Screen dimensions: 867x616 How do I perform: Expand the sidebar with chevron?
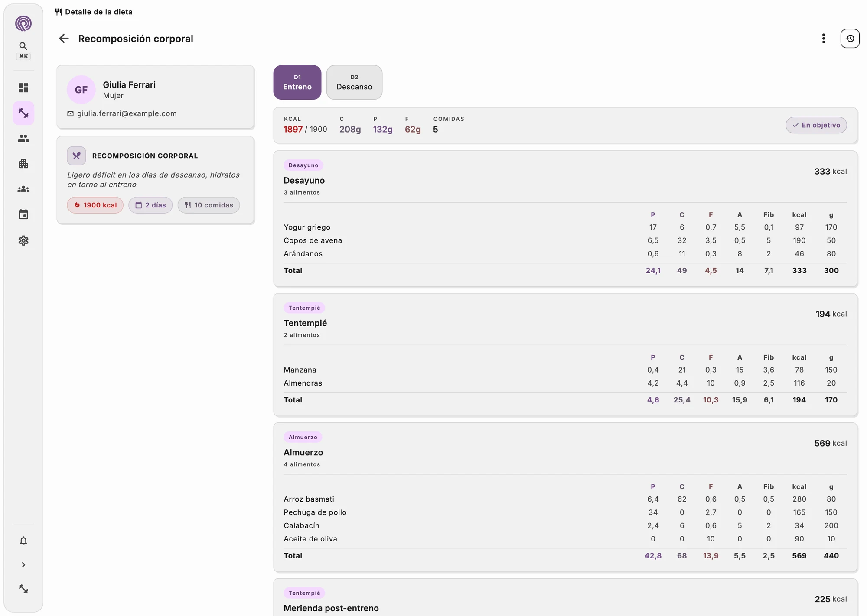click(23, 565)
